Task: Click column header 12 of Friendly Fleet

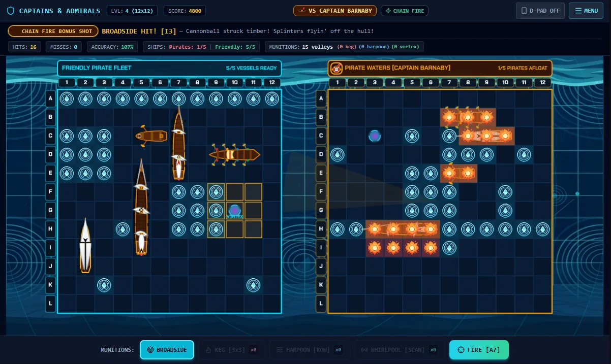Action: [272, 83]
